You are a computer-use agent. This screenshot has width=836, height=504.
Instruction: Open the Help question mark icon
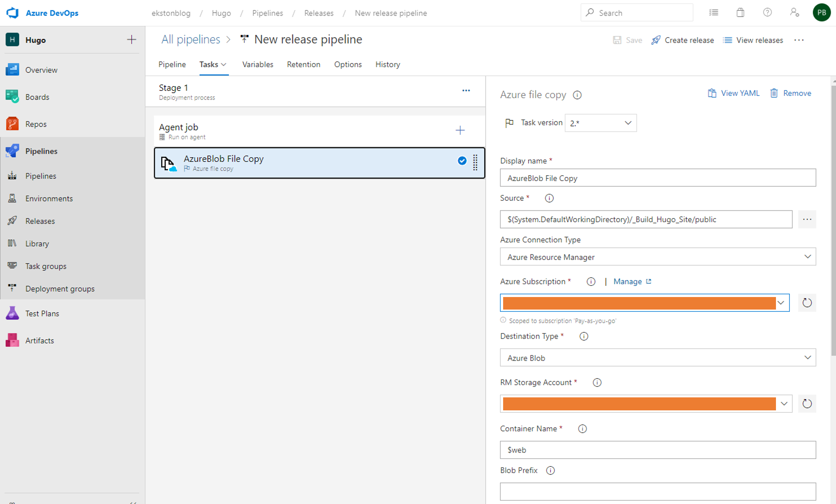pyautogui.click(x=767, y=13)
